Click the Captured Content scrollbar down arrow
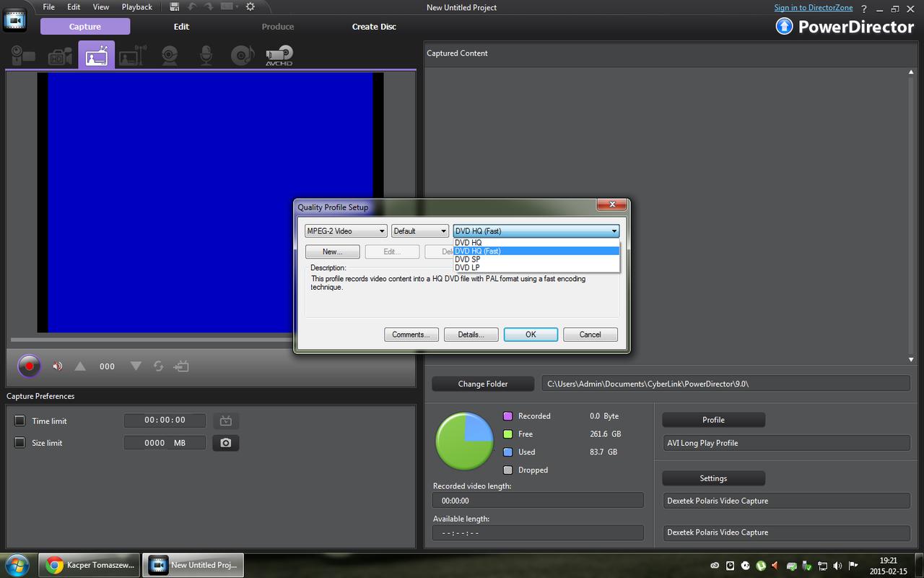924x578 pixels. pyautogui.click(x=912, y=359)
